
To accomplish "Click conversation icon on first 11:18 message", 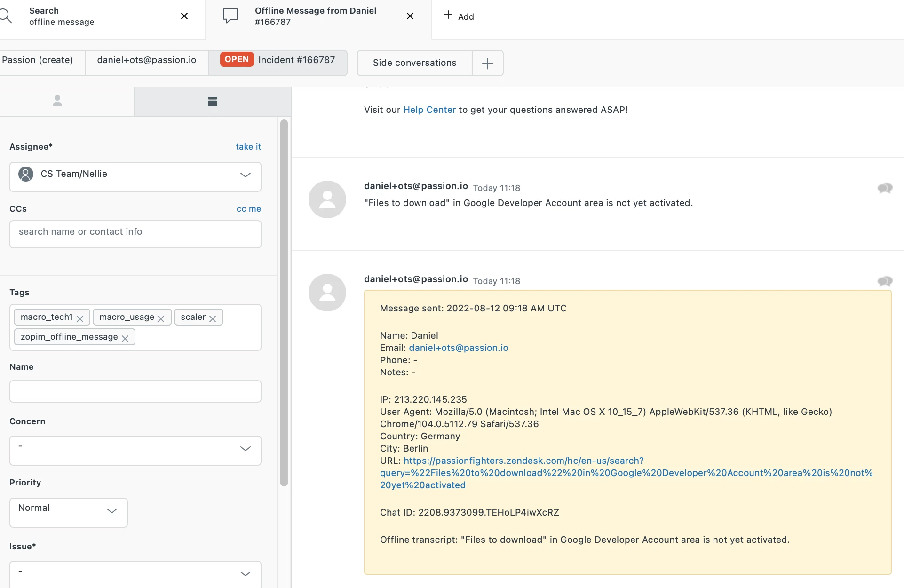I will (x=885, y=188).
